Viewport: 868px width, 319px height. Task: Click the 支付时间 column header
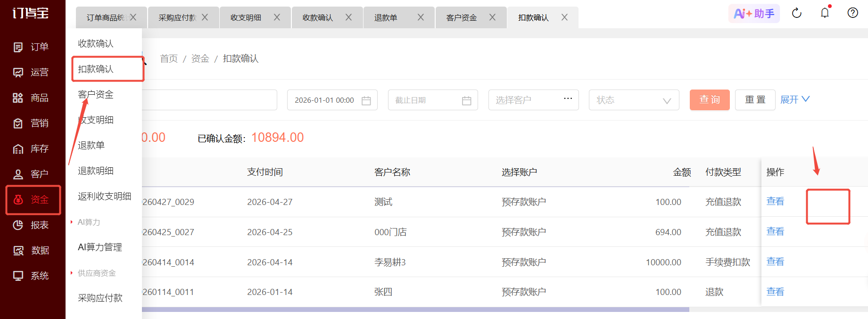coord(265,172)
